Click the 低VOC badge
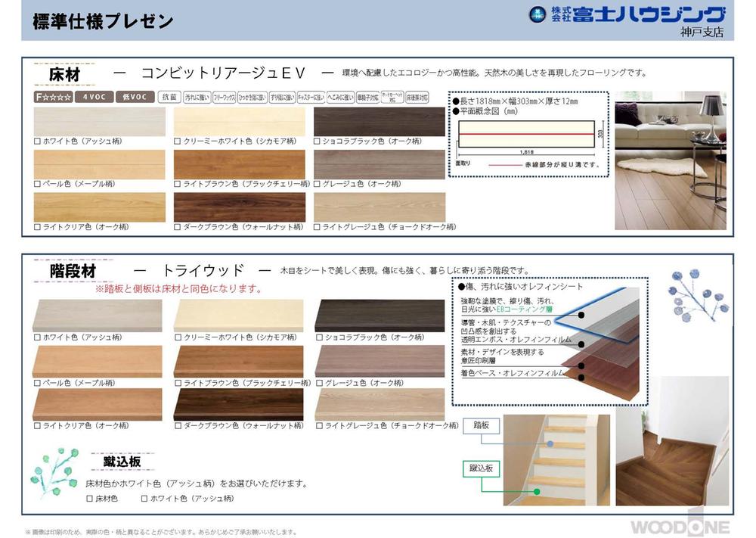756x538 pixels. click(x=135, y=97)
